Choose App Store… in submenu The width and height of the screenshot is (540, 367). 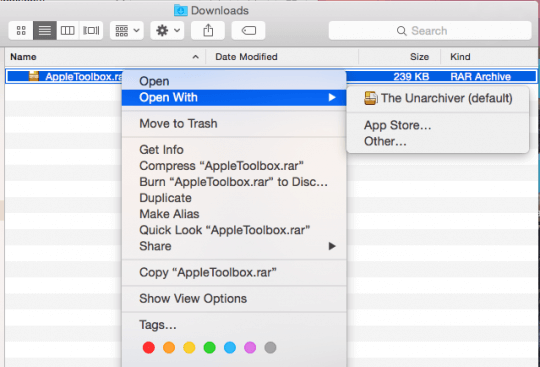click(x=438, y=125)
